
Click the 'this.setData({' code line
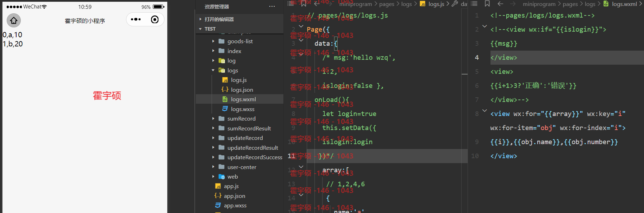pyautogui.click(x=349, y=128)
